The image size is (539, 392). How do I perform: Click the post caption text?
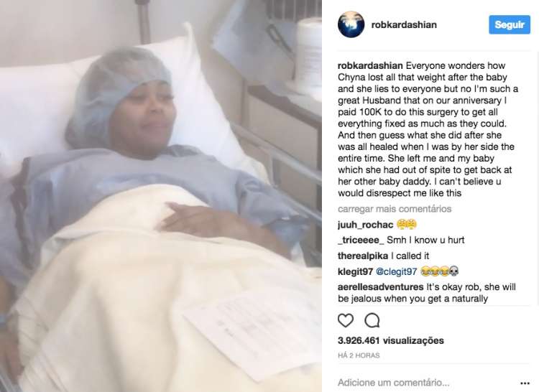[428, 129]
